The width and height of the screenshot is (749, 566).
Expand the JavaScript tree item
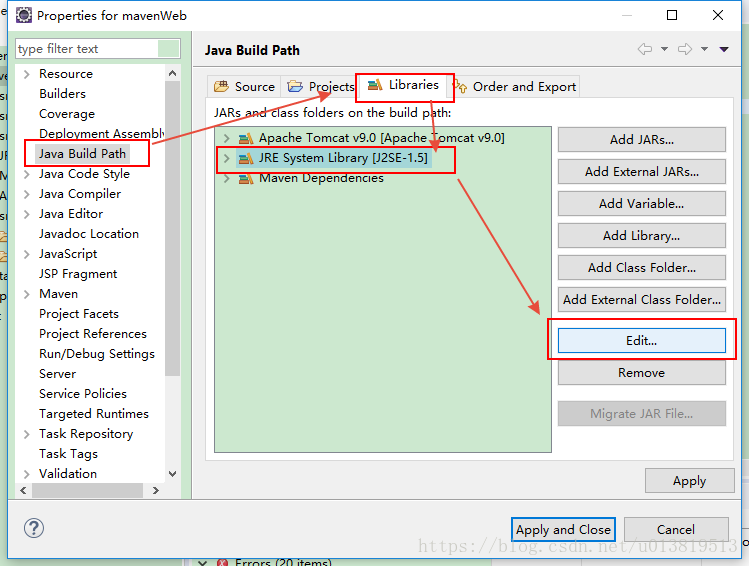[27, 255]
